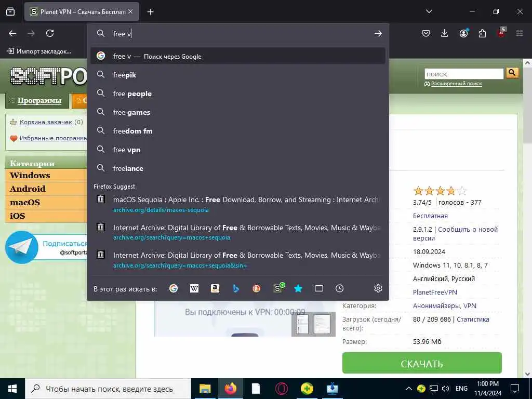The image size is (532, 399).
Task: Search in History via clock icon
Action: [340, 288]
